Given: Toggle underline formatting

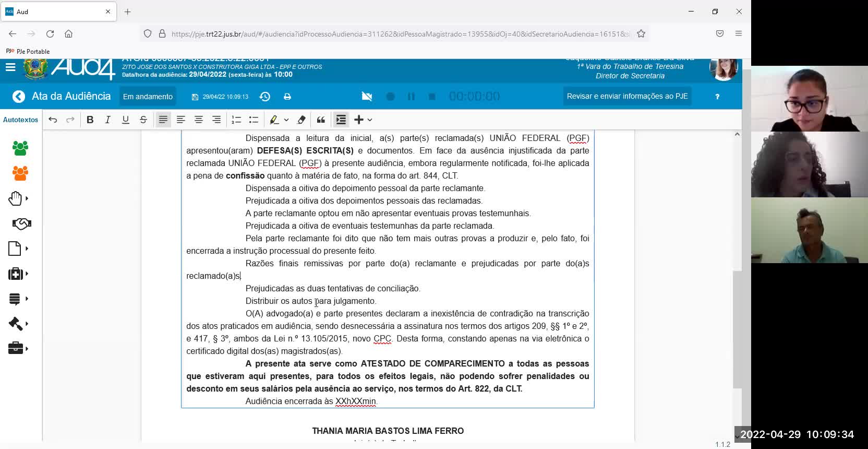Looking at the screenshot, I should [x=126, y=120].
